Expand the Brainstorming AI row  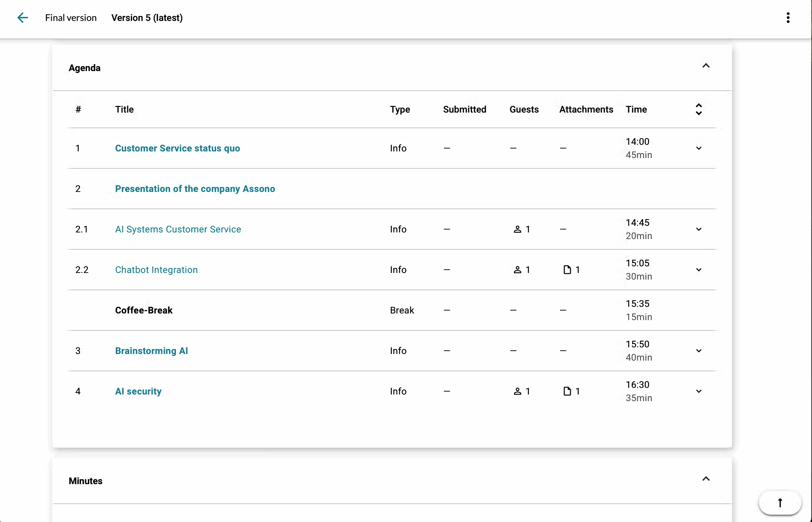698,351
